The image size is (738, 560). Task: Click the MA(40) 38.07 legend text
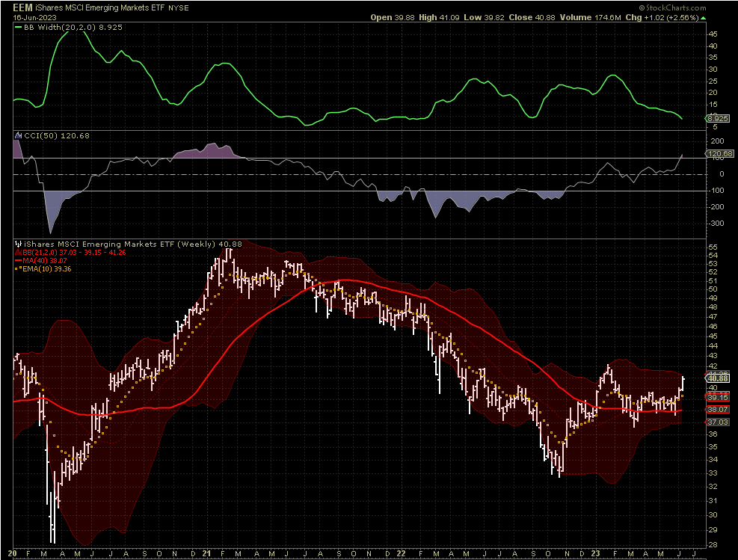(x=45, y=261)
